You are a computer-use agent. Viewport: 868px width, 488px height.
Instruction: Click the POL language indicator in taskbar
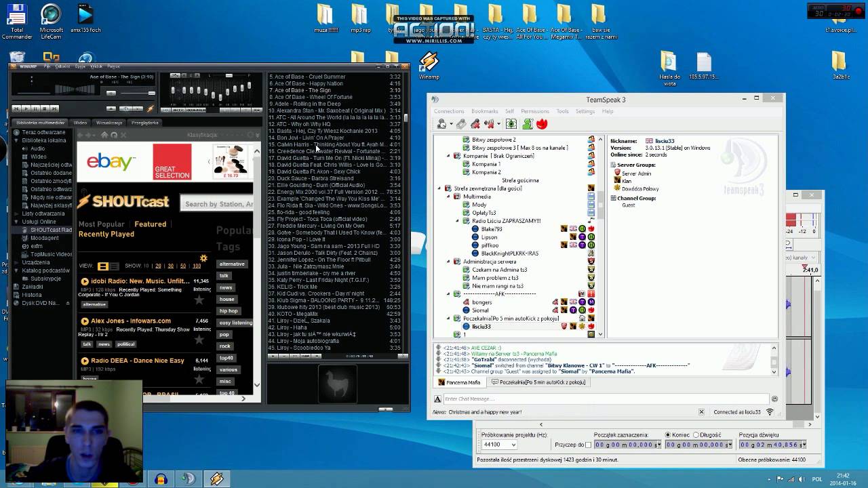pos(816,479)
